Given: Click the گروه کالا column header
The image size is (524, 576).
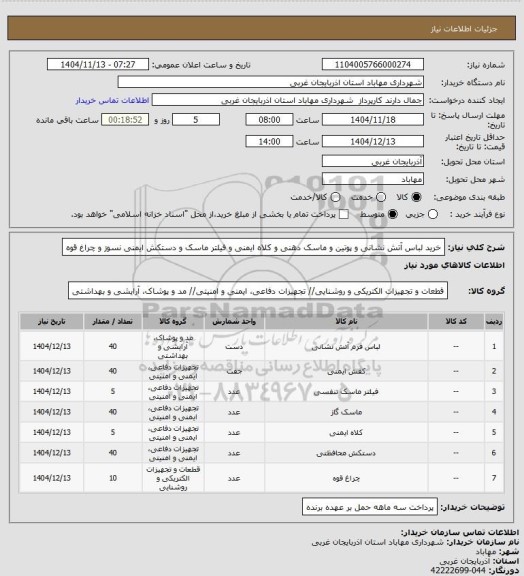Looking at the screenshot, I should [x=173, y=321].
